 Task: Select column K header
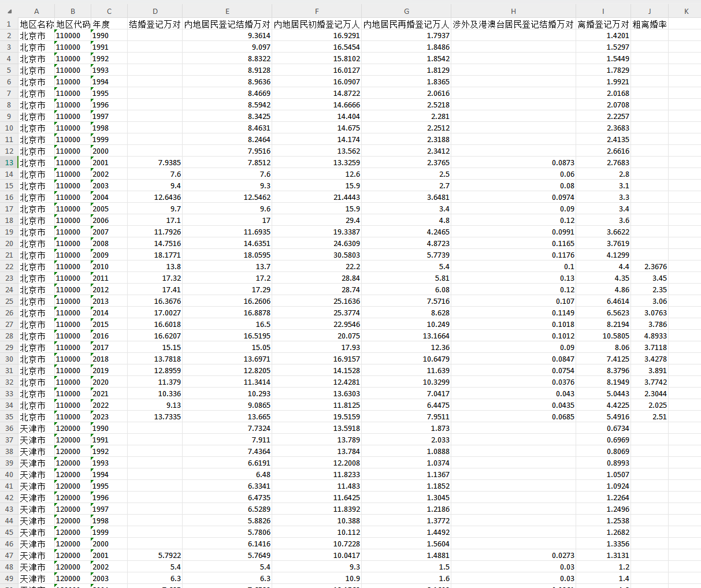[x=686, y=12]
